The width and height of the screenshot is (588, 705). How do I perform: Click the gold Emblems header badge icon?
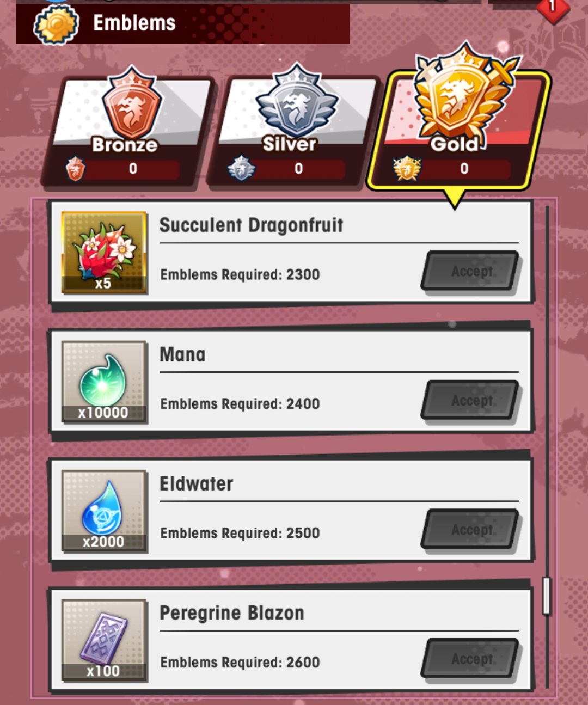tap(57, 24)
